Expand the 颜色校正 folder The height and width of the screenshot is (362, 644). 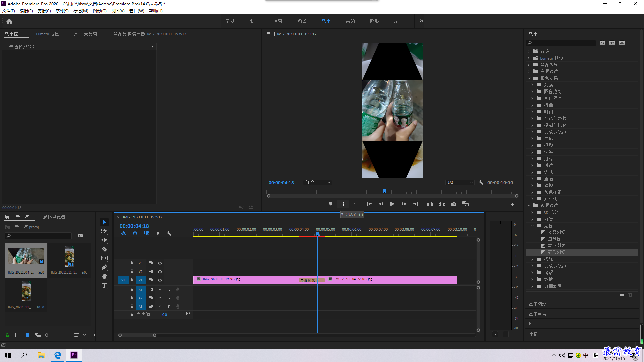coord(532,192)
